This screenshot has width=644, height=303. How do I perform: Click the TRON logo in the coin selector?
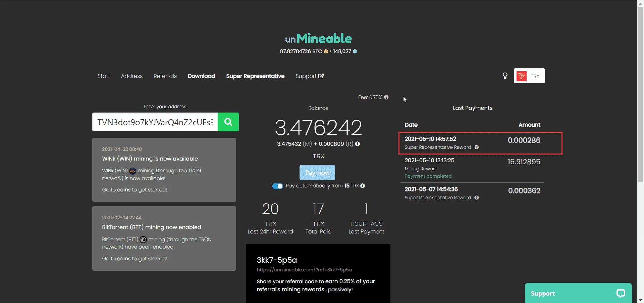pos(522,76)
